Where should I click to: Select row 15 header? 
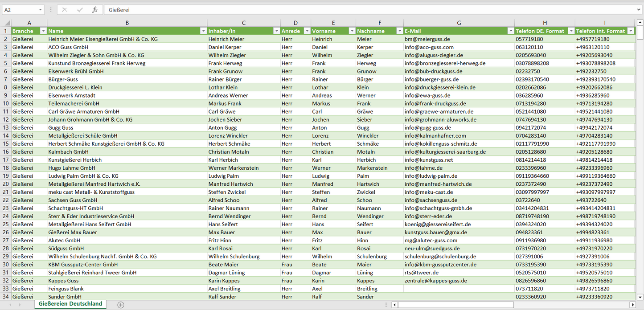pyautogui.click(x=6, y=144)
